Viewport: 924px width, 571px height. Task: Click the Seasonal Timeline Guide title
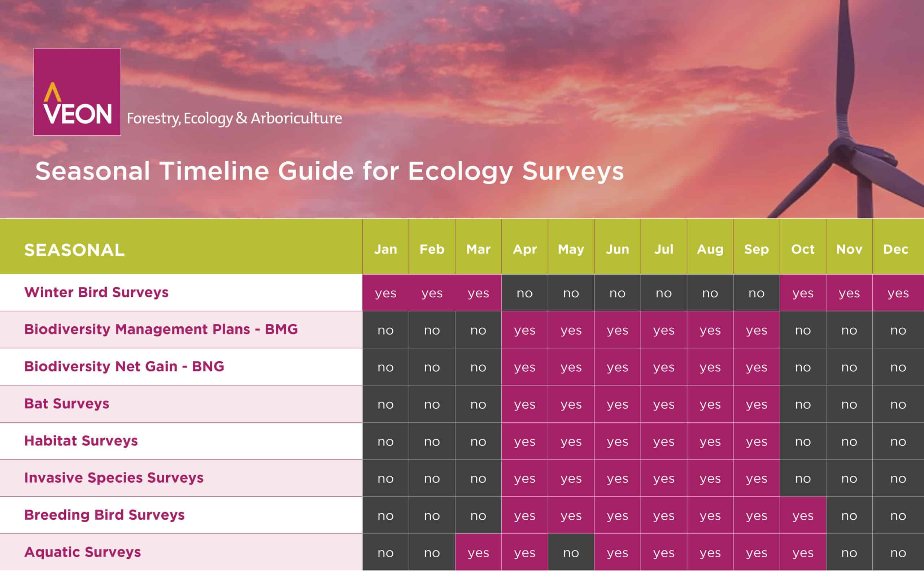[329, 171]
